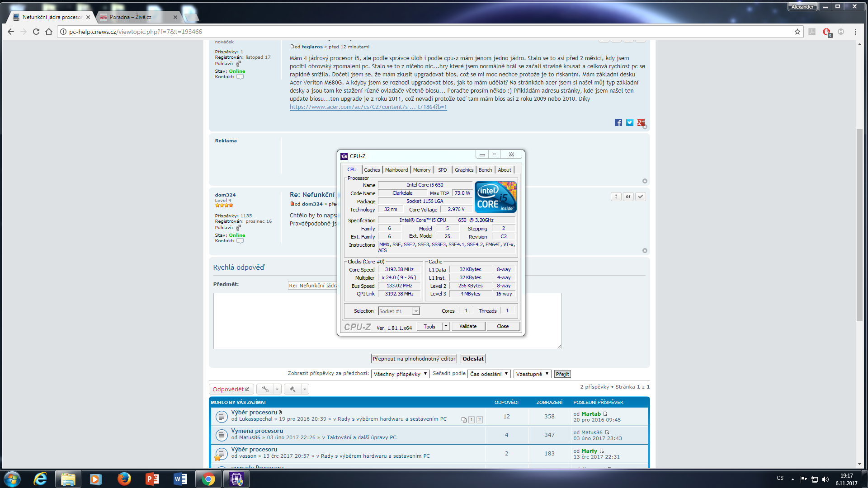Click Přepnout na plnohodnotný editor button
The width and height of the screenshot is (868, 488).
click(414, 359)
